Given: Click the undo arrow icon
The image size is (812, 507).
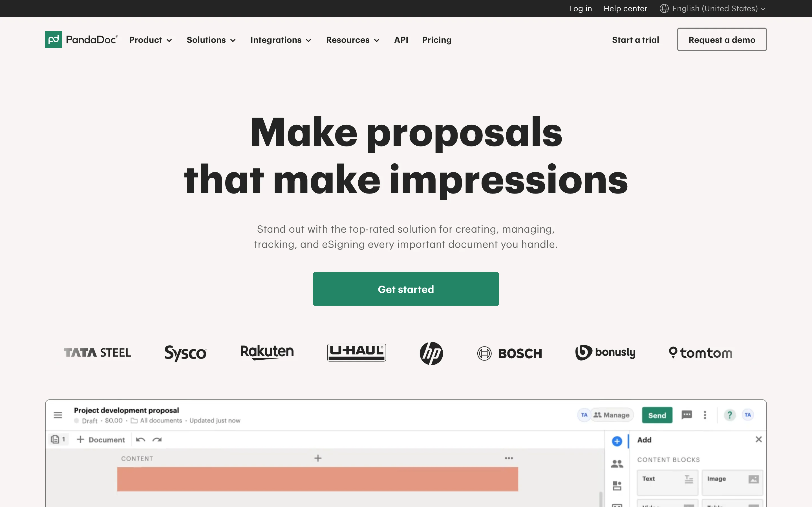Looking at the screenshot, I should tap(141, 440).
